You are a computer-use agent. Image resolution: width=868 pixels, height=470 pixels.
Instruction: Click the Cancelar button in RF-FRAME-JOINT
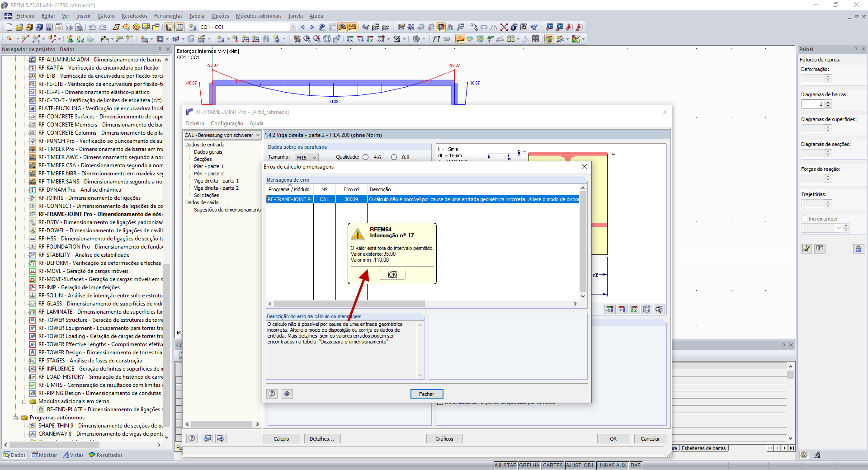(x=650, y=439)
